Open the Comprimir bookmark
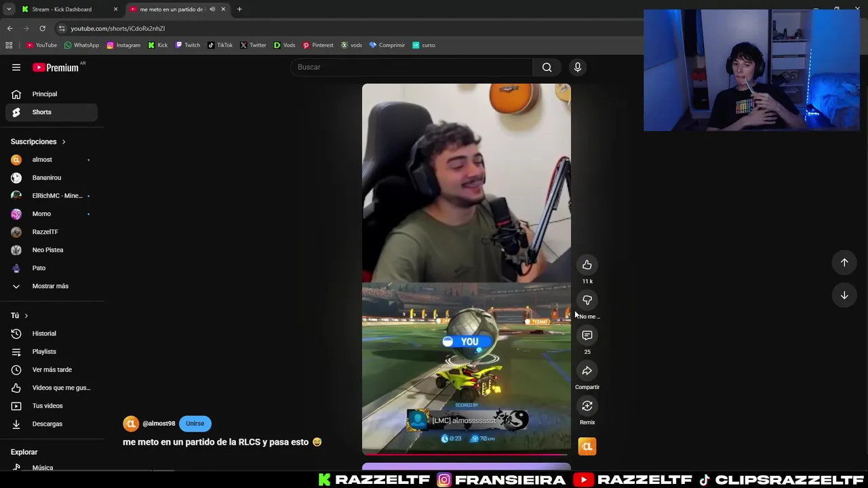The height and width of the screenshot is (488, 868). tap(387, 45)
